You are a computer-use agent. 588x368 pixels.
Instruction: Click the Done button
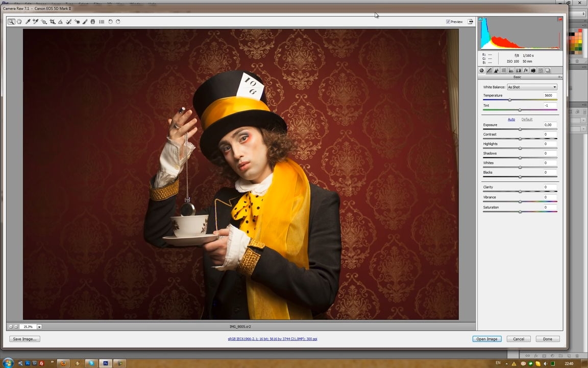point(548,339)
